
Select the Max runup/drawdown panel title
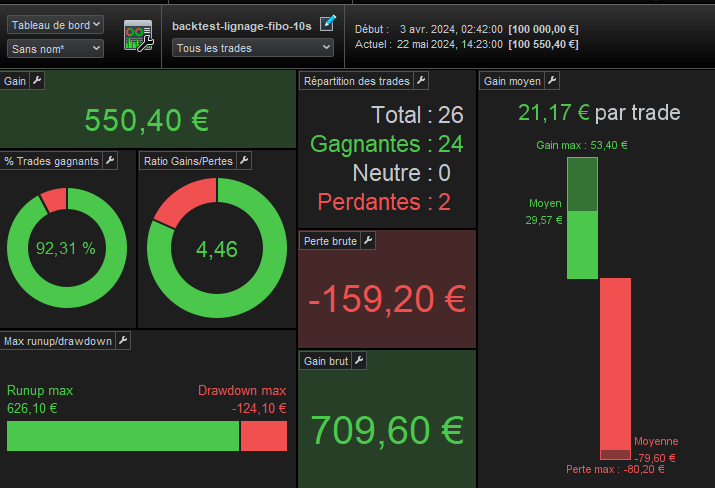pos(58,341)
